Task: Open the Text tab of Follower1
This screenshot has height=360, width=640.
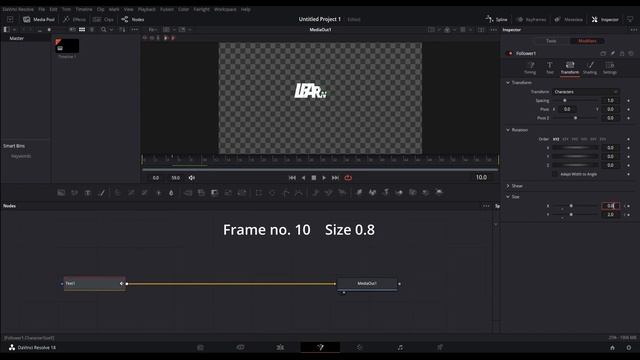Action: tap(550, 68)
